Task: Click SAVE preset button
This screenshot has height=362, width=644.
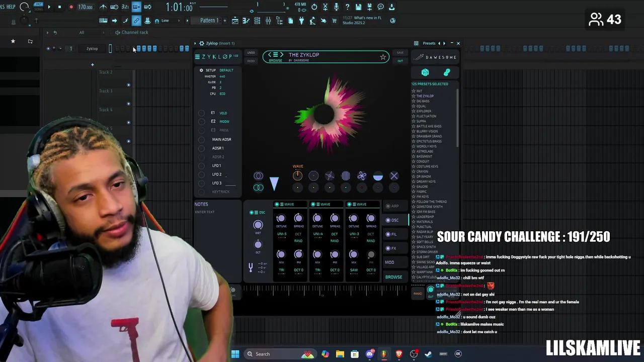Action: [x=400, y=53]
